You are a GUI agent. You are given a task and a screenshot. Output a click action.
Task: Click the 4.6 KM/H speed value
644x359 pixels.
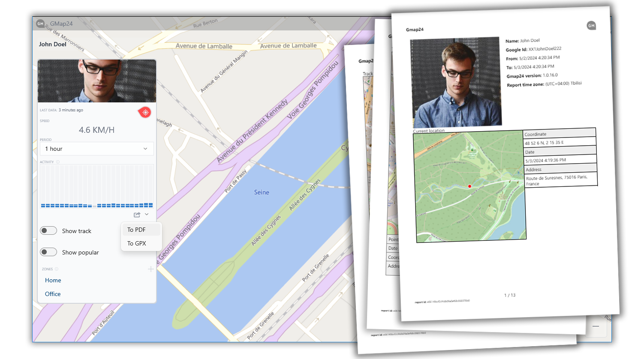coord(96,130)
